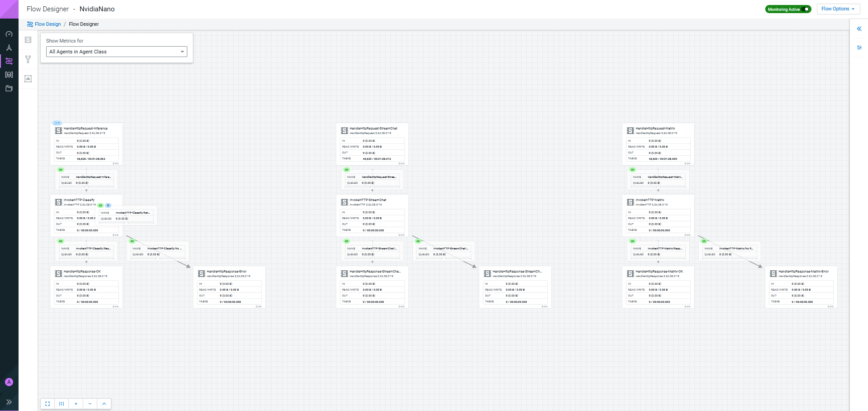Image resolution: width=868 pixels, height=411 pixels.
Task: Open the settings sliders icon in right panel
Action: [x=859, y=48]
